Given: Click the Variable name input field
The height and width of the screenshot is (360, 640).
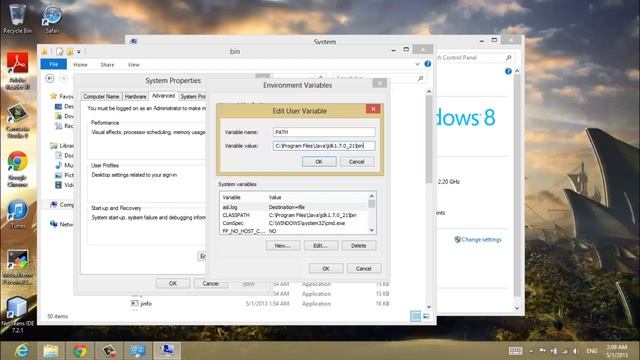Looking at the screenshot, I should [x=324, y=132].
